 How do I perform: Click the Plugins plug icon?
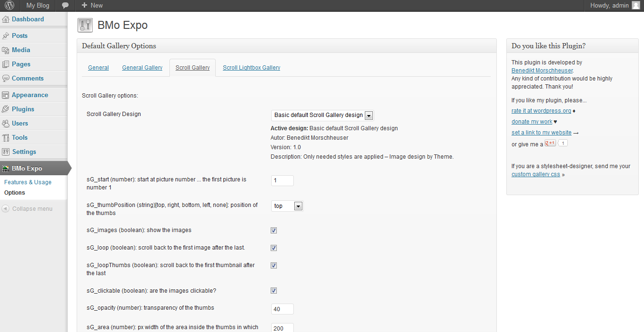pos(6,109)
